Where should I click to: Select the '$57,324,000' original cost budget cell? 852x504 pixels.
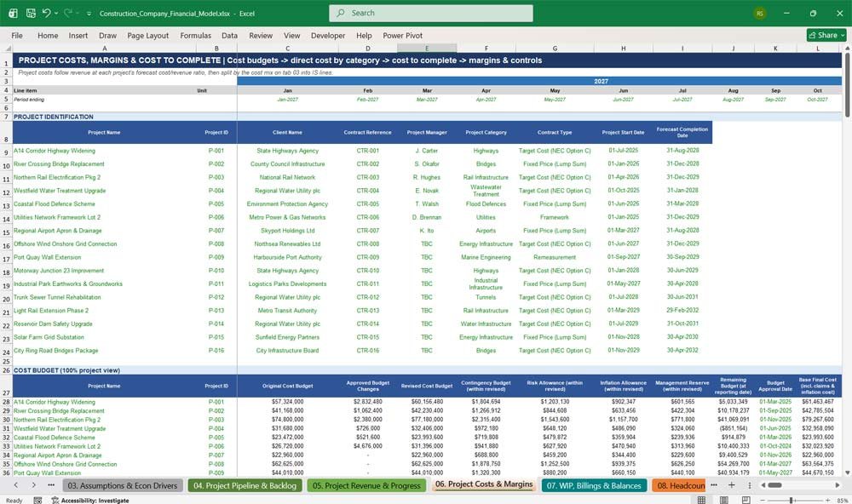287,402
